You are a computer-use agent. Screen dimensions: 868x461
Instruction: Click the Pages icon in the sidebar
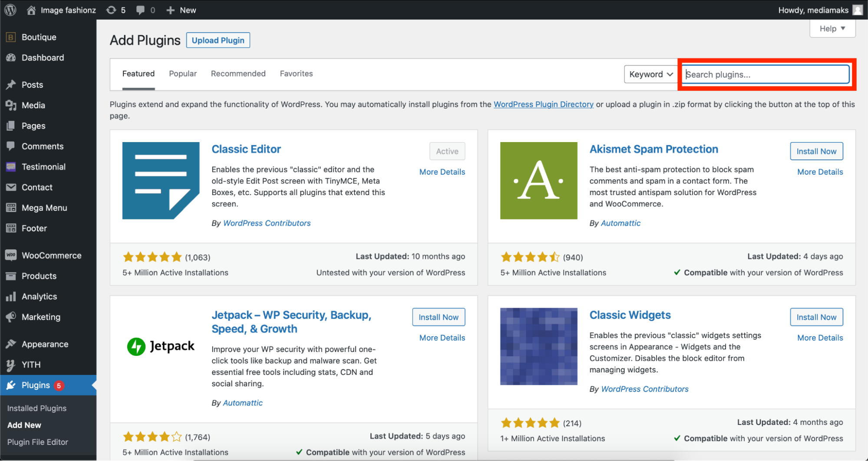coord(11,126)
